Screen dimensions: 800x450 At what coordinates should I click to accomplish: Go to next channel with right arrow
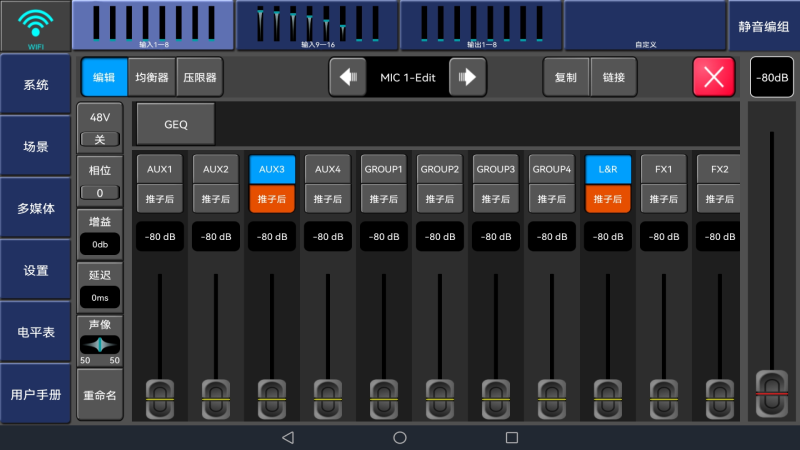(468, 77)
